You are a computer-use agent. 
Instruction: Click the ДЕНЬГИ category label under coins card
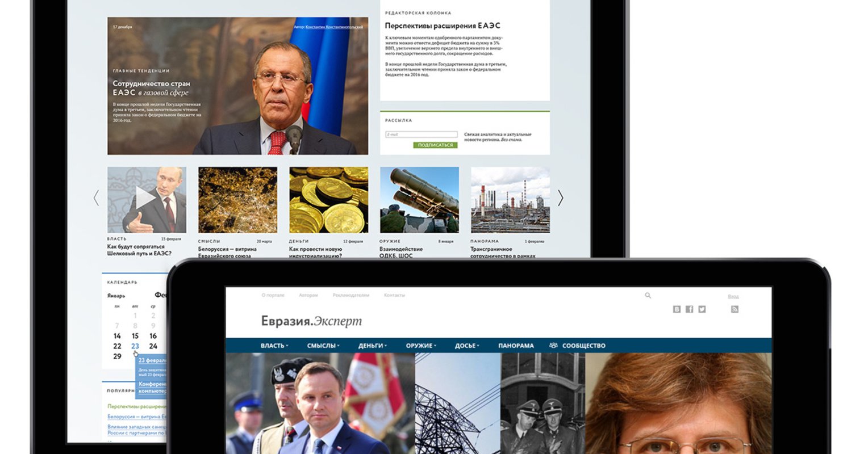coord(299,241)
